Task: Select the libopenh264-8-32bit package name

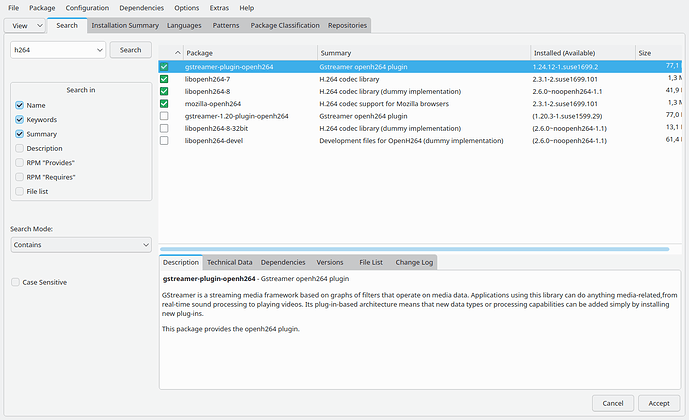Action: (x=216, y=128)
